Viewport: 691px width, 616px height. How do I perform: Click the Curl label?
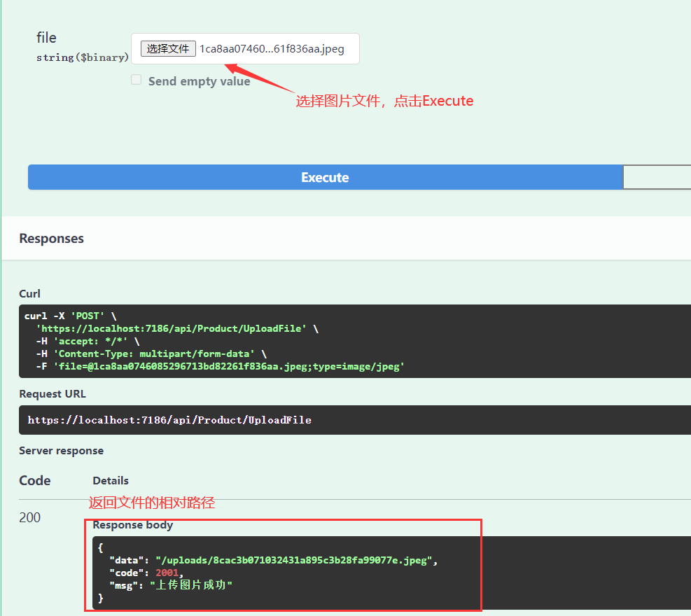point(29,293)
